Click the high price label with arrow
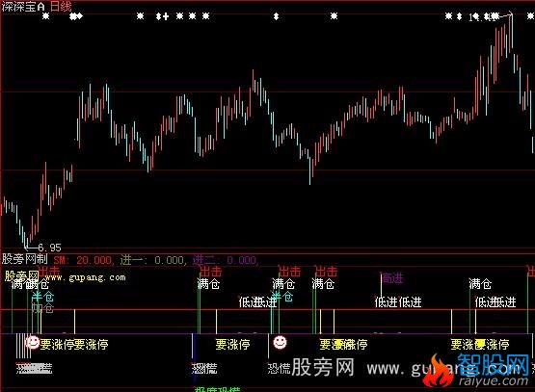The image size is (535, 392). tap(491, 16)
